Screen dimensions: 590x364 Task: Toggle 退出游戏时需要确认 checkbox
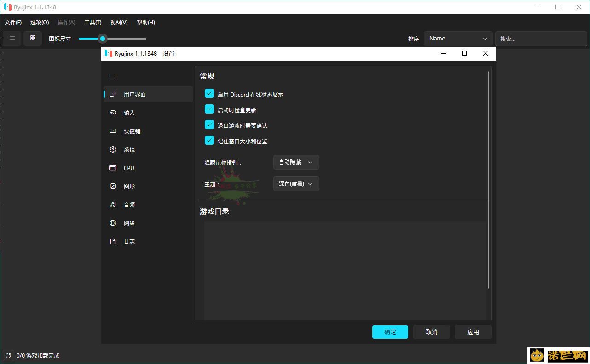[x=209, y=125]
